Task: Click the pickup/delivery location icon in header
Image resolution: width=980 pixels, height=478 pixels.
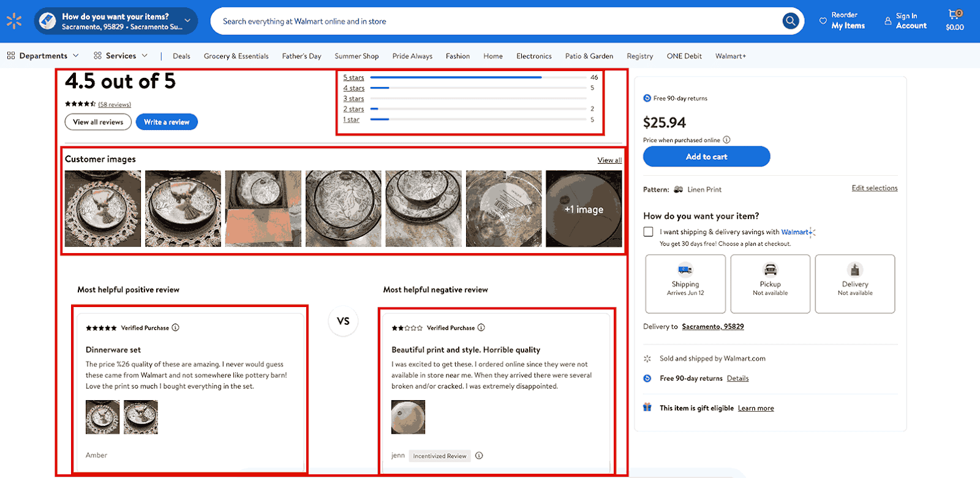Action: pyautogui.click(x=47, y=21)
